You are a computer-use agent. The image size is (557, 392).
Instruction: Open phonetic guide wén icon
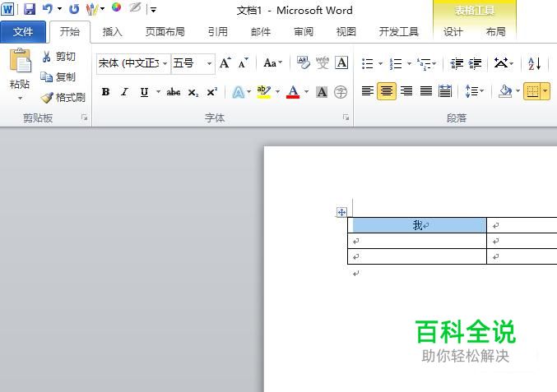[x=323, y=62]
